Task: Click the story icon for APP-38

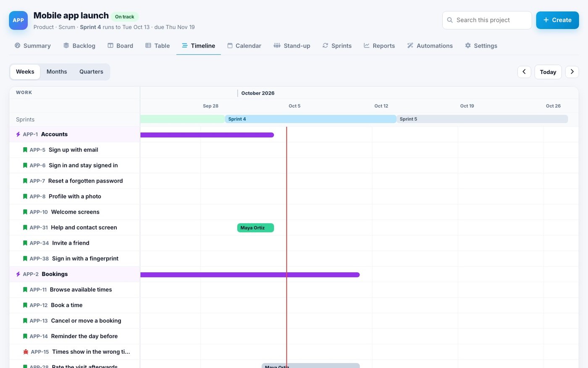Action: 25,259
